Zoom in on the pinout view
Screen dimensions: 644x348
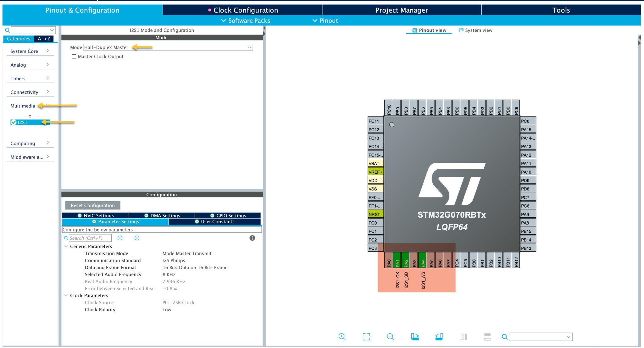click(x=342, y=336)
